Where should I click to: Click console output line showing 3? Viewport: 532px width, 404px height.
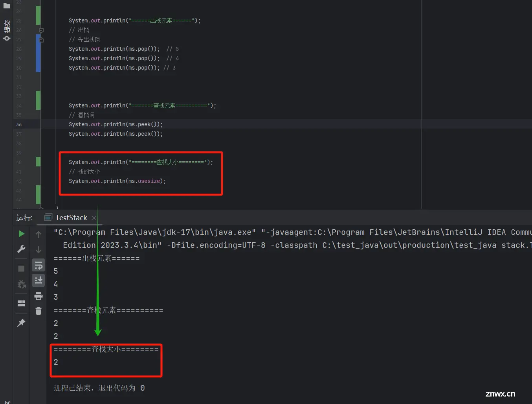[56, 297]
